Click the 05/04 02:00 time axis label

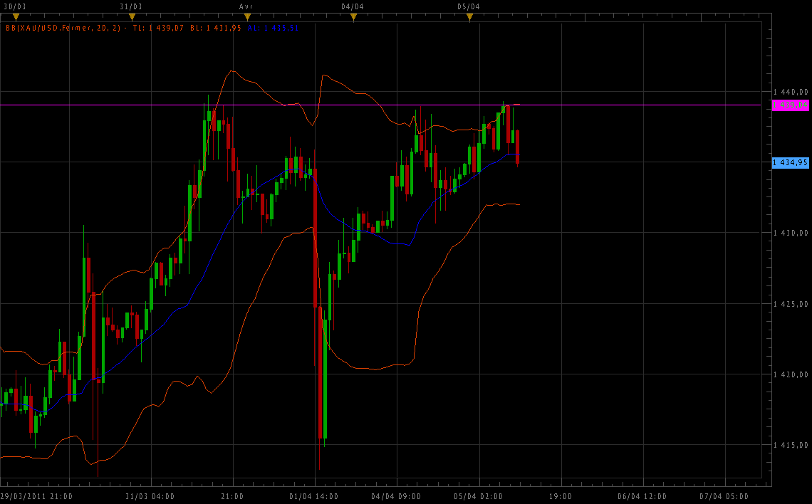(x=479, y=496)
